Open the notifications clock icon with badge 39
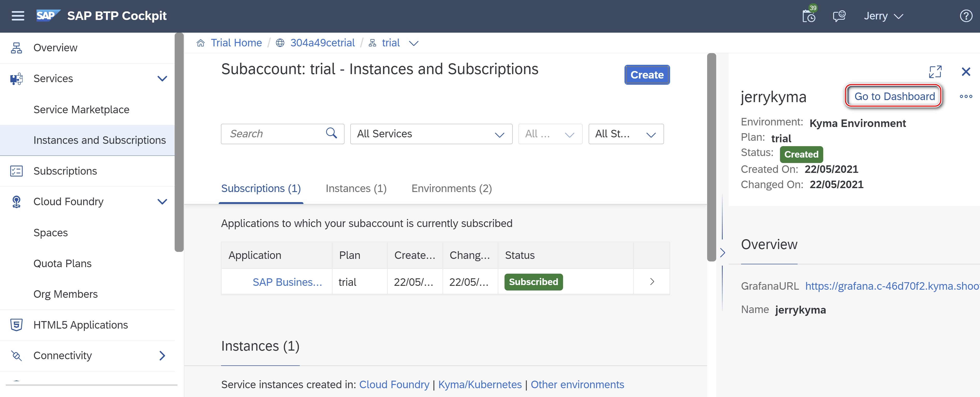Image resolution: width=980 pixels, height=397 pixels. [x=809, y=15]
